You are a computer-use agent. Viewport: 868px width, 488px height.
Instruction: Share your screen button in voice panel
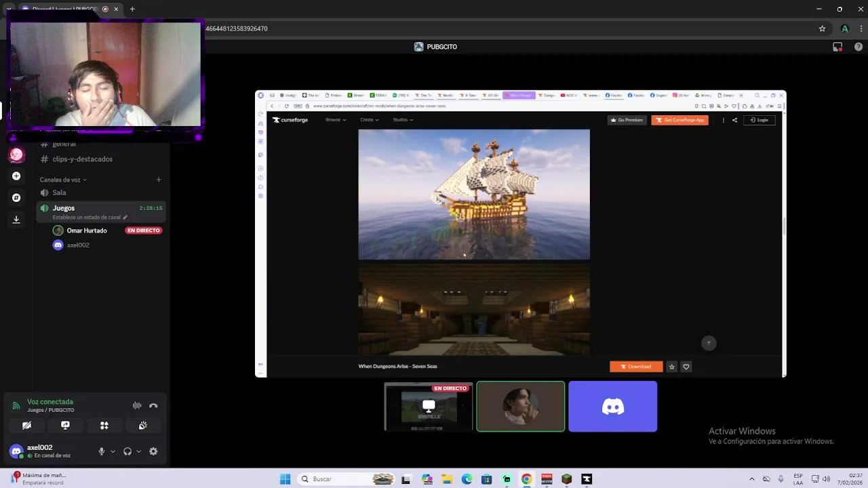65,426
